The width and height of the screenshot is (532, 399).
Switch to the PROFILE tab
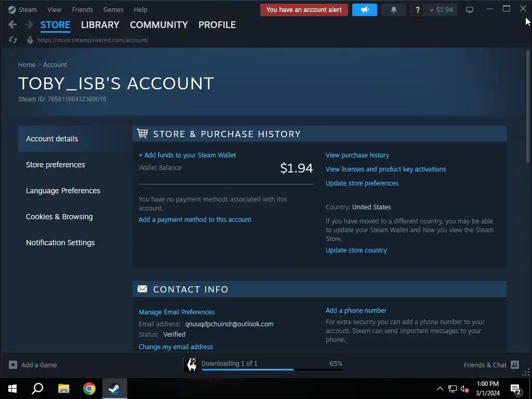[x=217, y=25]
